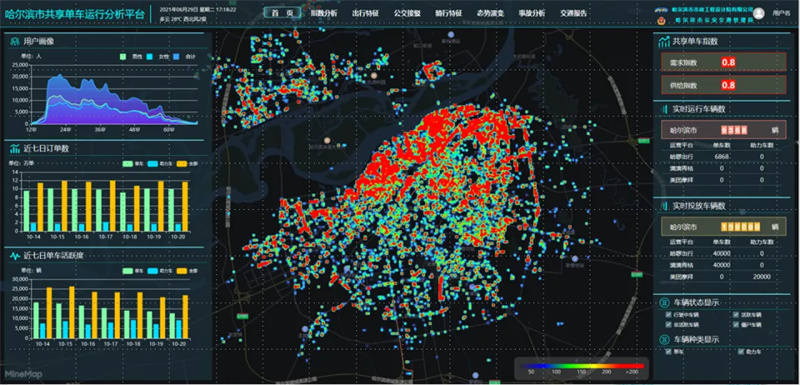Uncheck the 单车 vehicle type checkbox
Viewport: 800px width, 385px height.
[x=669, y=351]
